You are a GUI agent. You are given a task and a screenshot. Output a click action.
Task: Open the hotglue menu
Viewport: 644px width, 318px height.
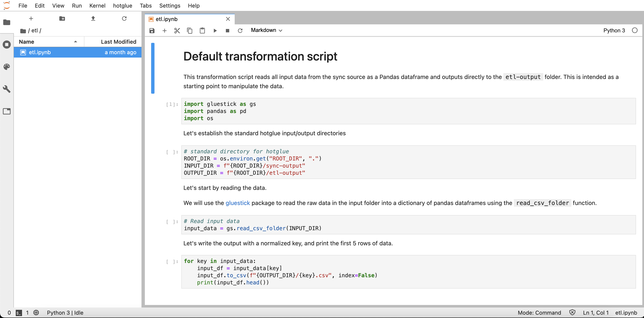tap(123, 5)
